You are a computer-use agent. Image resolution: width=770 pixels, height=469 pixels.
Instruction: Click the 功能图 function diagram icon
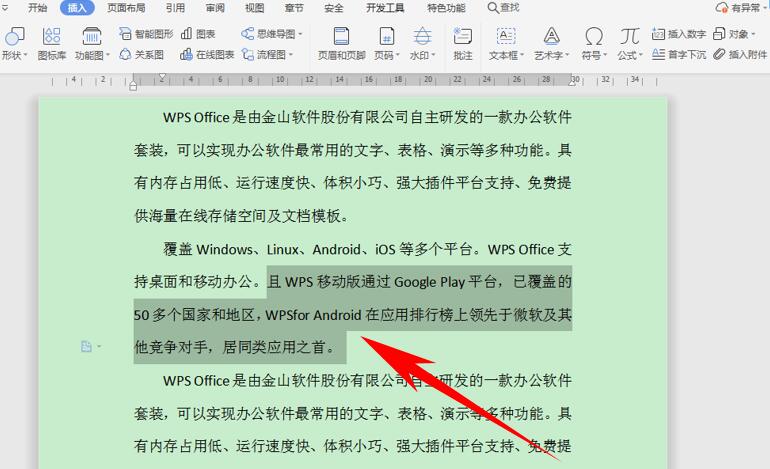(91, 37)
